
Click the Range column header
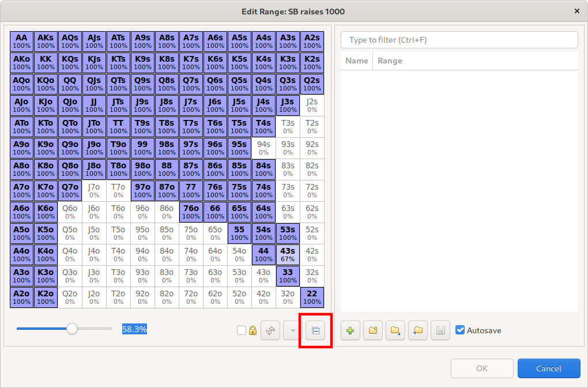tap(390, 61)
